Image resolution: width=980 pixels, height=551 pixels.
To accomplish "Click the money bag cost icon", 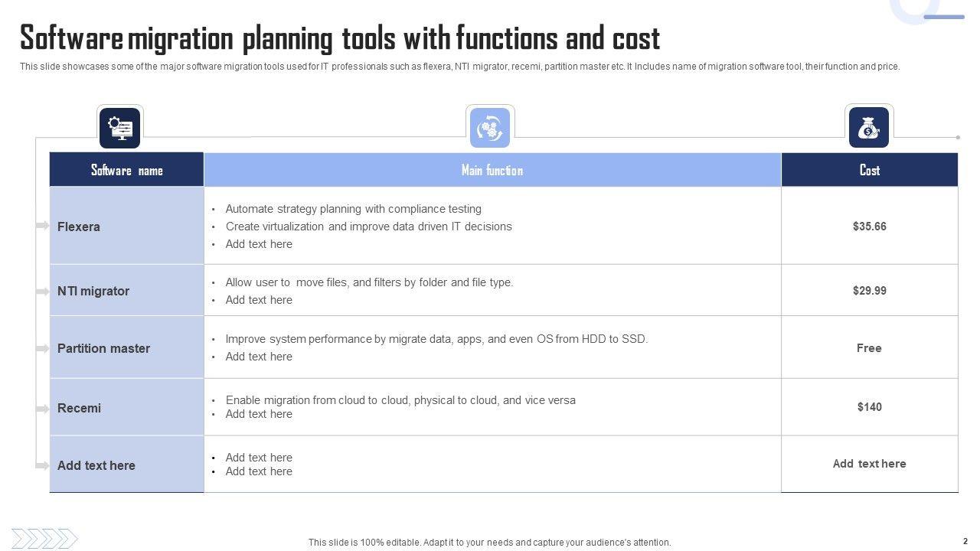I will 869,127.
